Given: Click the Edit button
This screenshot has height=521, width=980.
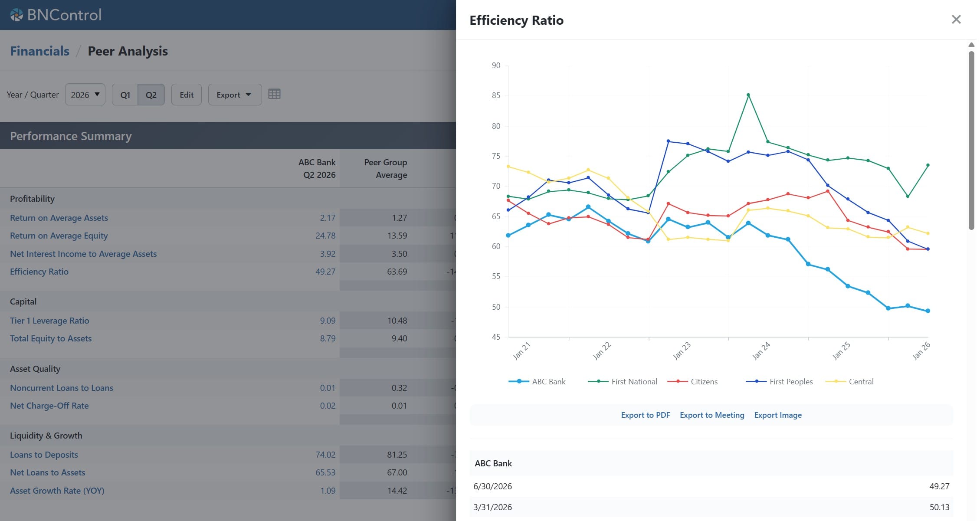Looking at the screenshot, I should click(x=187, y=95).
